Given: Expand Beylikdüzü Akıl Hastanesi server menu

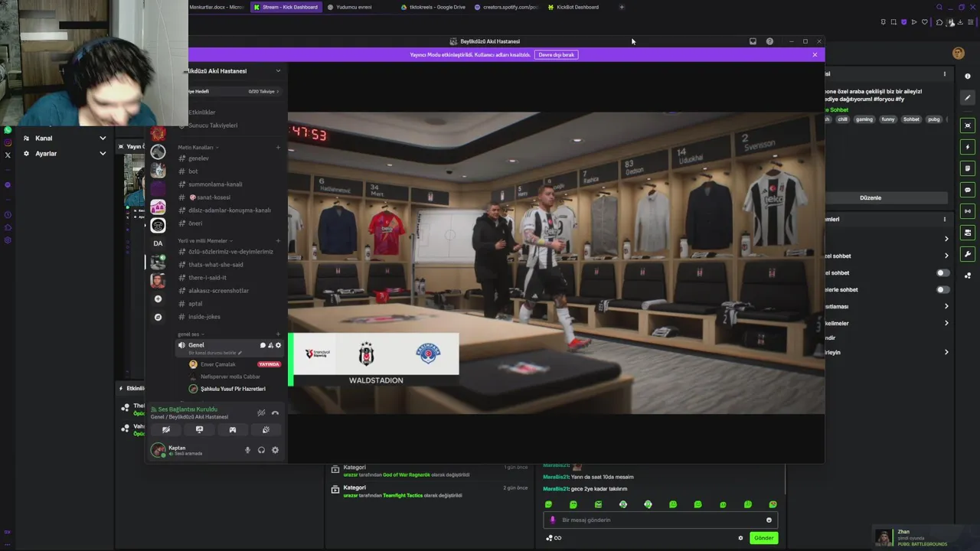Looking at the screenshot, I should tap(278, 70).
